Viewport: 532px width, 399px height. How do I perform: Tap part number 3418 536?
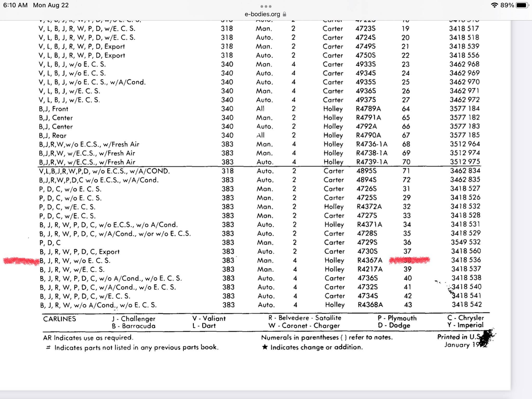coord(466,260)
